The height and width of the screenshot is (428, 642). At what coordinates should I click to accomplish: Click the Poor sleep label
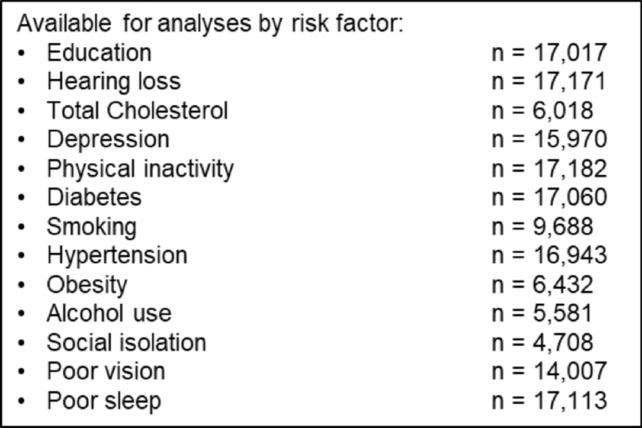[x=104, y=401]
